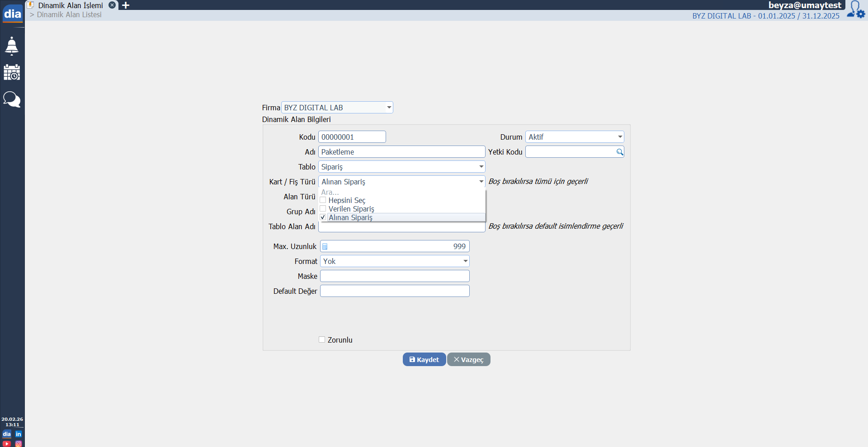Go to Dinamik Alan Listesi breadcrumb

coord(69,15)
